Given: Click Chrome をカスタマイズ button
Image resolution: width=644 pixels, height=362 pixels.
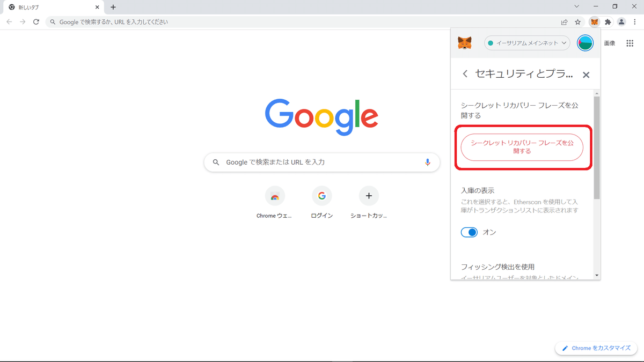Looking at the screenshot, I should click(x=596, y=348).
